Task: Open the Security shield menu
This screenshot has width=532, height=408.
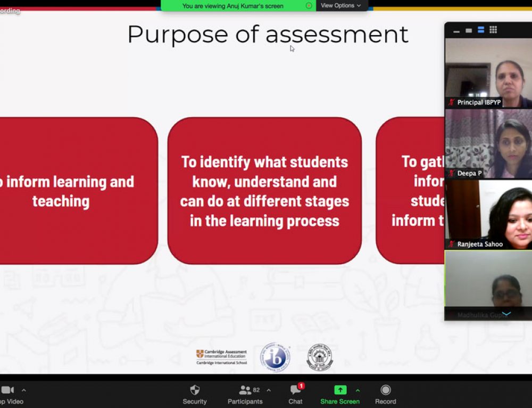Action: (x=195, y=394)
